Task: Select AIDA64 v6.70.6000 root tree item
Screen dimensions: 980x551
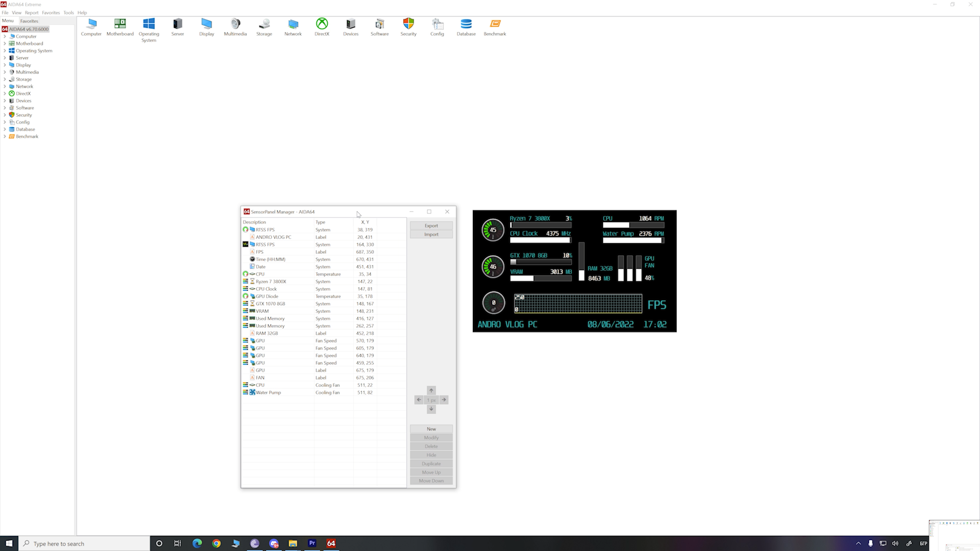Action: 26,29
